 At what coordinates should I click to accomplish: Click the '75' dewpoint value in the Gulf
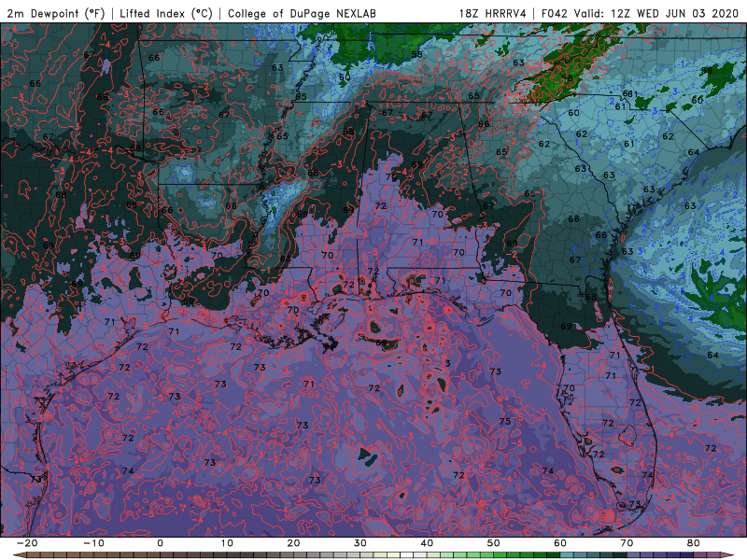505,421
